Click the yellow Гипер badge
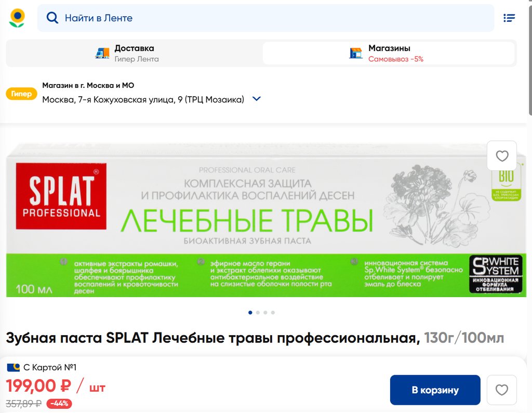The height and width of the screenshot is (413, 532). coord(21,94)
